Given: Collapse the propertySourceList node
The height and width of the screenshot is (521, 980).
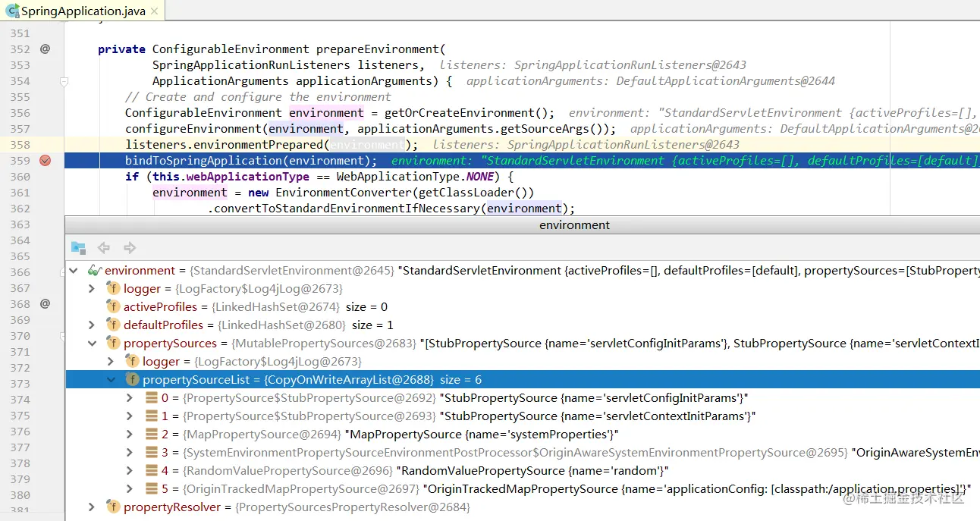Looking at the screenshot, I should tap(111, 379).
